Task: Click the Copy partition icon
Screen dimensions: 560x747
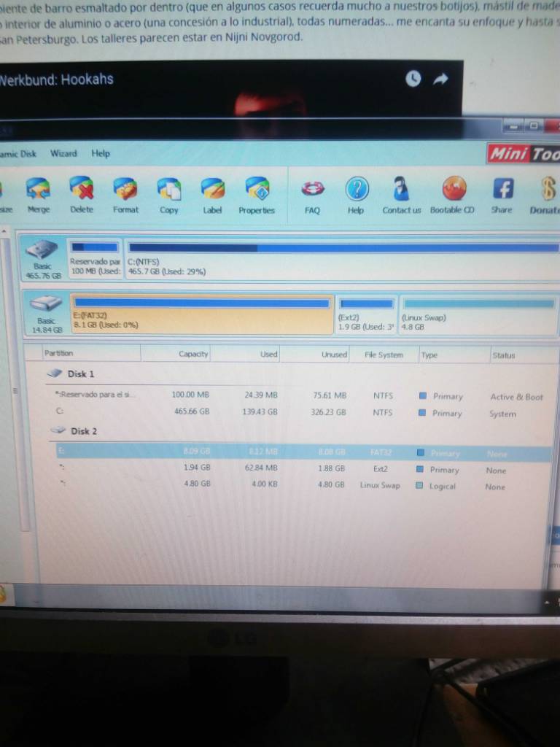Action: tap(169, 189)
